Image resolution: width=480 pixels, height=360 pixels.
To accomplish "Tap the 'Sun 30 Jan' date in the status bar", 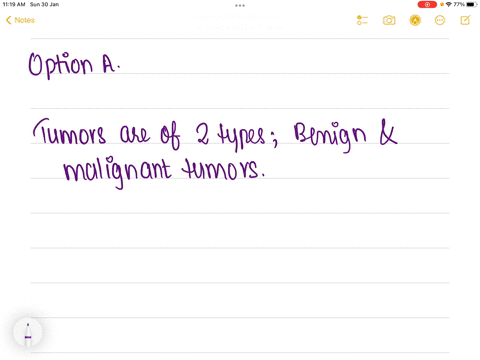I will point(44,4).
